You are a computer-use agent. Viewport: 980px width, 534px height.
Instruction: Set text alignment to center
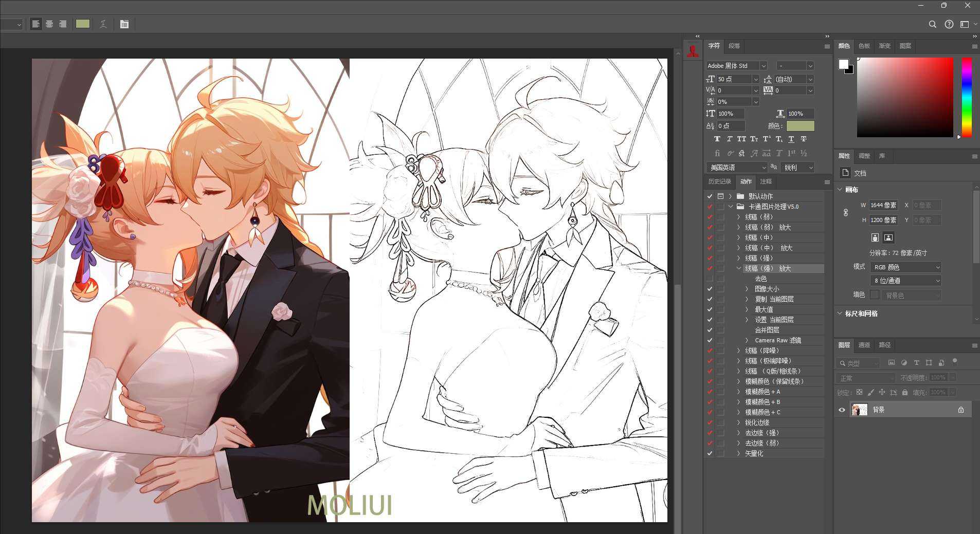coord(49,24)
